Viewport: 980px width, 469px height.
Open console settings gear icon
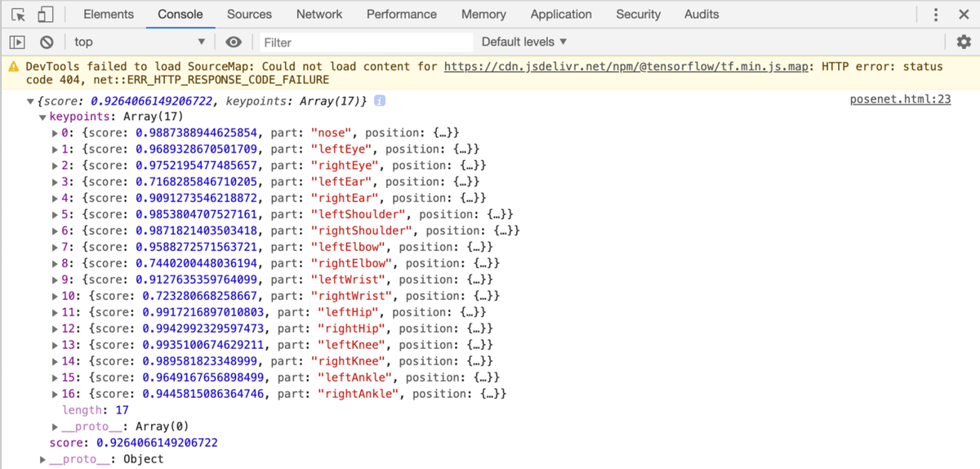coord(964,42)
